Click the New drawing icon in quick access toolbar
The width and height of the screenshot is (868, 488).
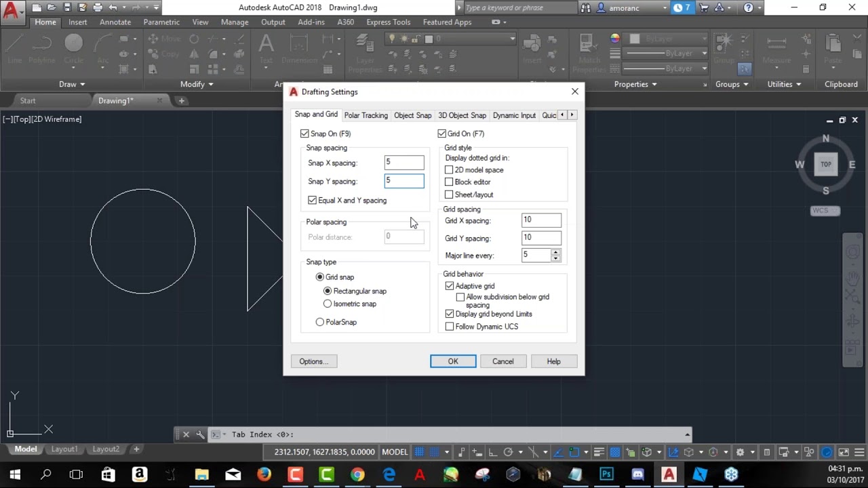(x=36, y=8)
